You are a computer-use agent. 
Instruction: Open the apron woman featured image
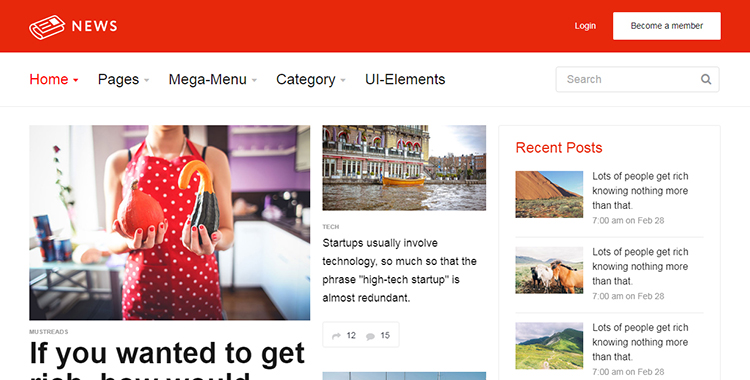[169, 223]
